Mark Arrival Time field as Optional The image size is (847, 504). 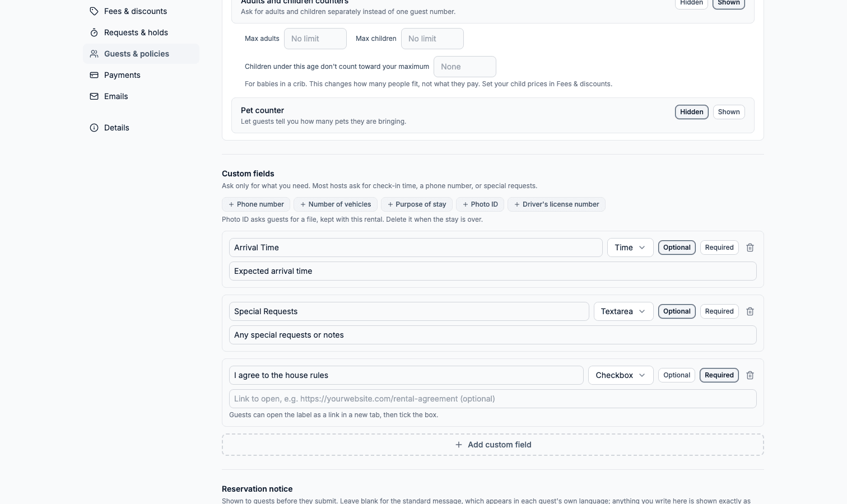677,248
